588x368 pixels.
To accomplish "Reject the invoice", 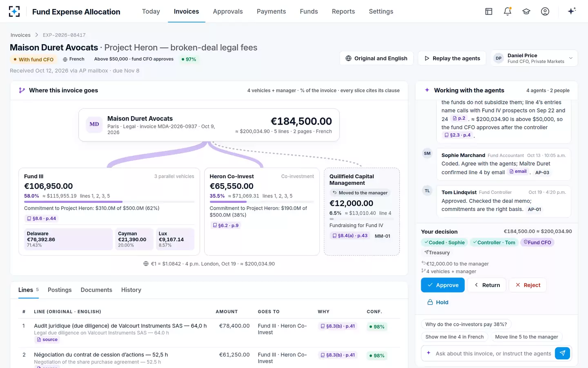I will 528,285.
